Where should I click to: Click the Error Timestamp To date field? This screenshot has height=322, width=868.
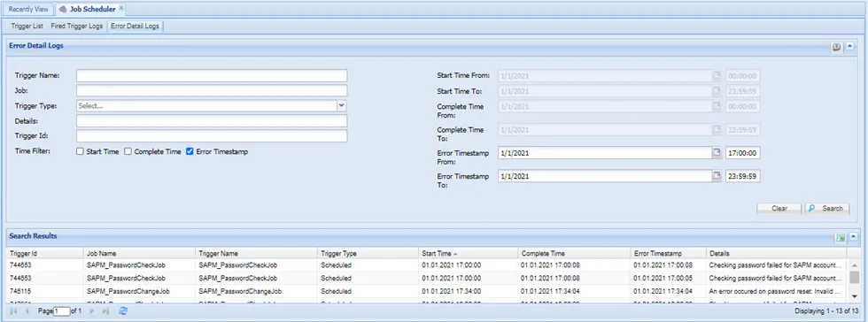click(x=605, y=176)
